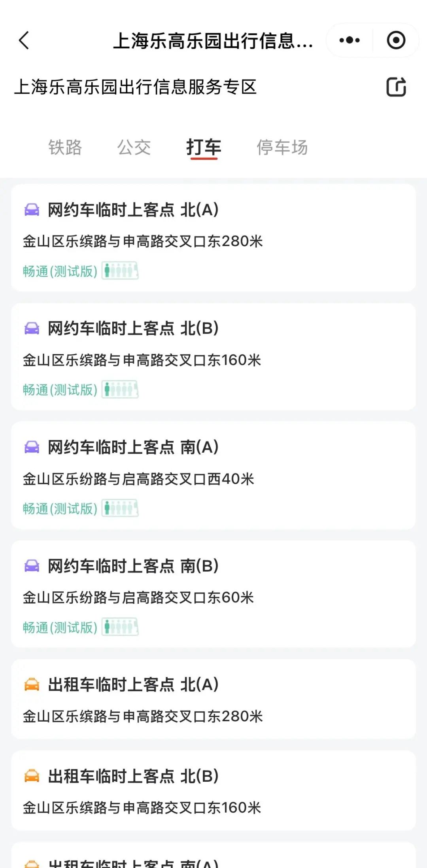Screen dimensions: 427x868
Task: Tap the mini-program close circle icon
Action: point(396,40)
